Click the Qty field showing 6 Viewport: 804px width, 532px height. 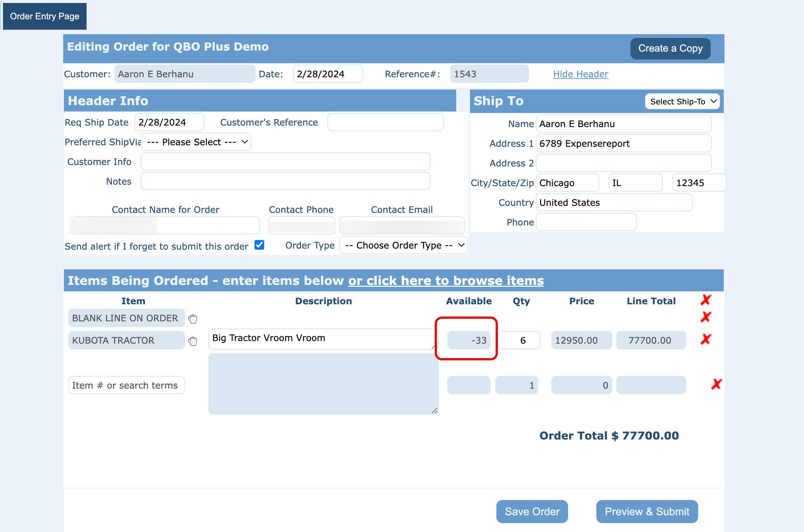point(519,340)
